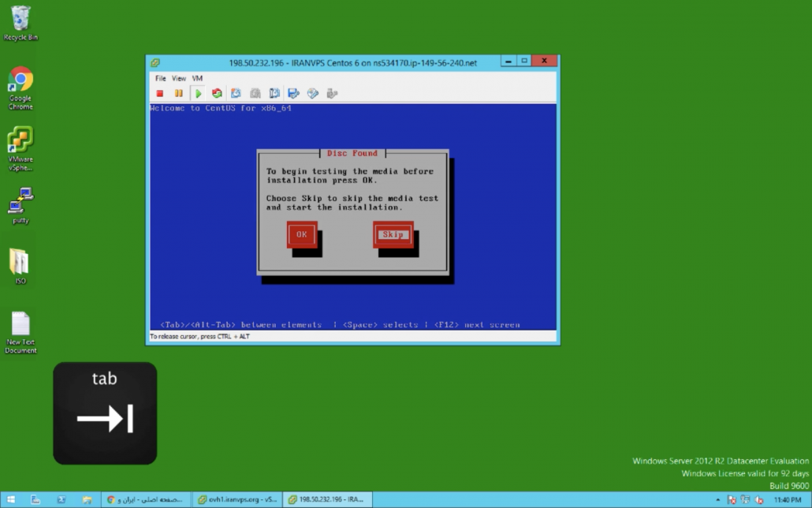Select the ISO folder on desktop
The width and height of the screenshot is (812, 508).
pos(20,266)
